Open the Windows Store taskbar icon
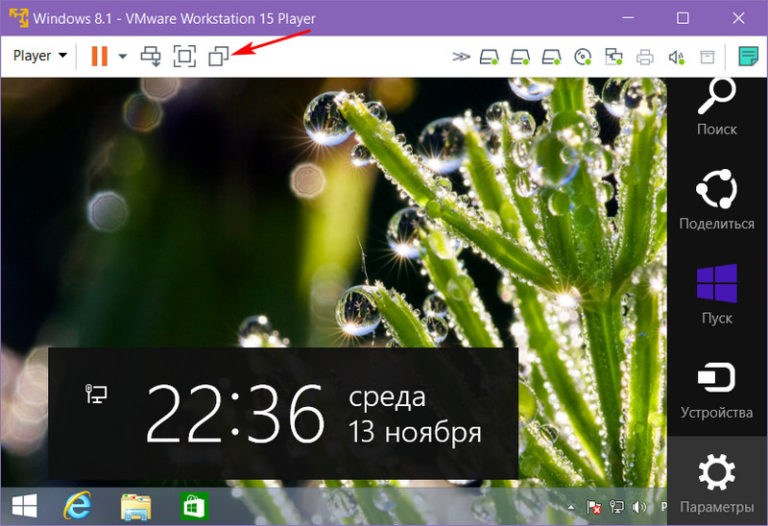The height and width of the screenshot is (526, 768). click(x=192, y=505)
